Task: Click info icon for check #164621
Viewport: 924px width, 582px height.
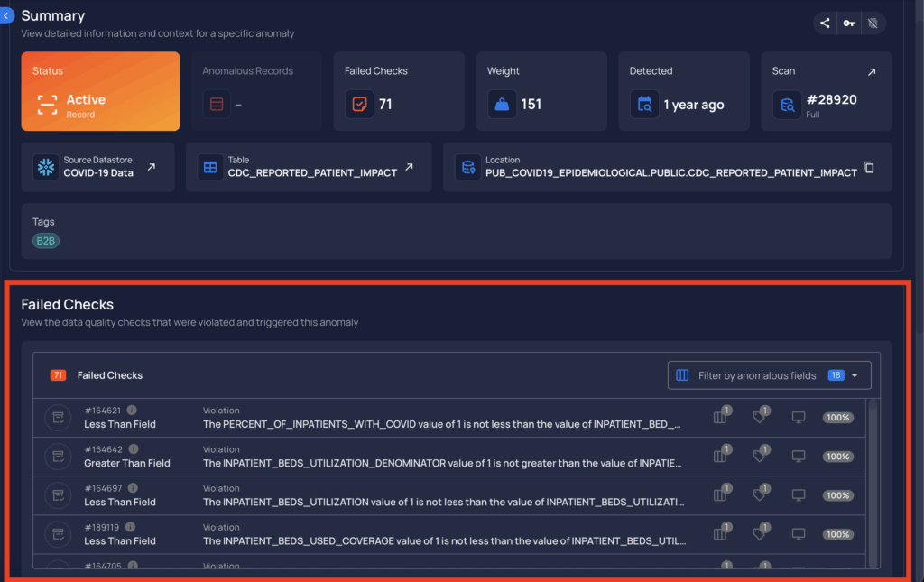Action: coord(132,410)
